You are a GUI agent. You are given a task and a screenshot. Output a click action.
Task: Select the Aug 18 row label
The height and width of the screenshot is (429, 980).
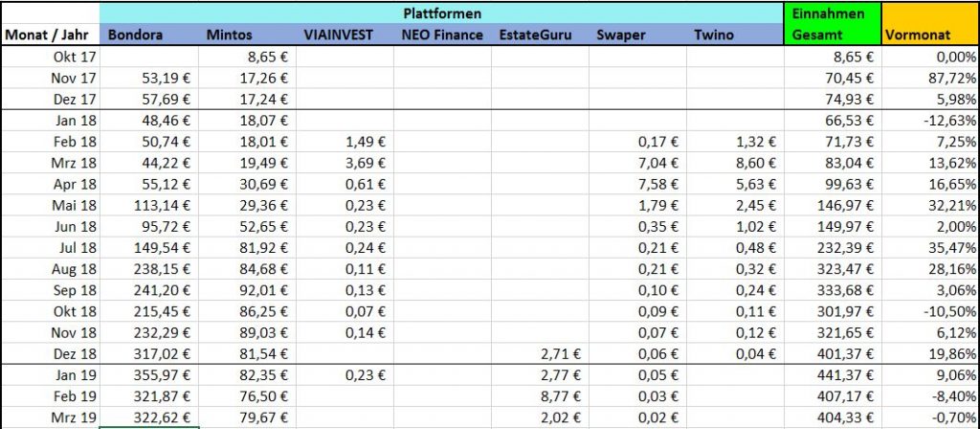pyautogui.click(x=50, y=269)
